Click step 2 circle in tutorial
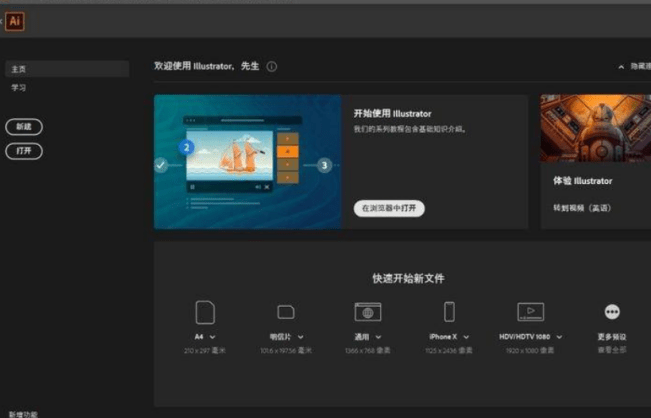The image size is (651, 418). 186,147
